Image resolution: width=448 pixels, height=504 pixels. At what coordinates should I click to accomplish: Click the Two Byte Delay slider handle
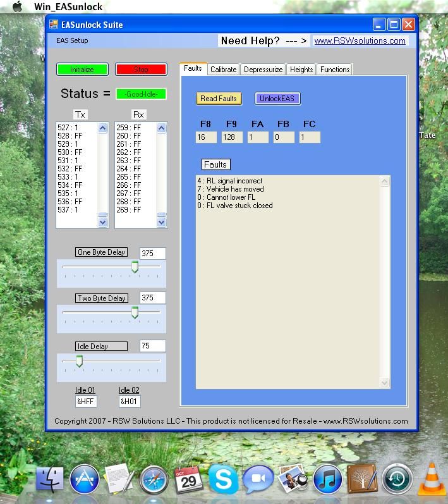tap(135, 312)
